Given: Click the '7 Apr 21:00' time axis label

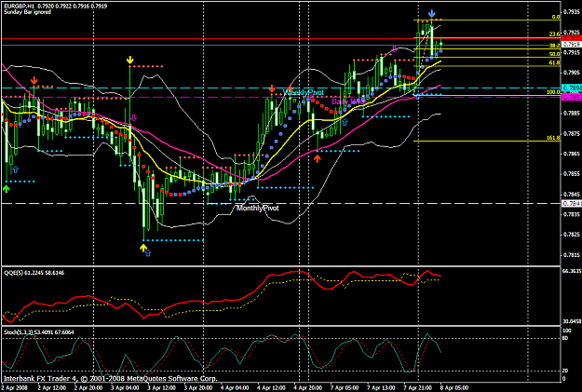Looking at the screenshot, I should [x=417, y=388].
